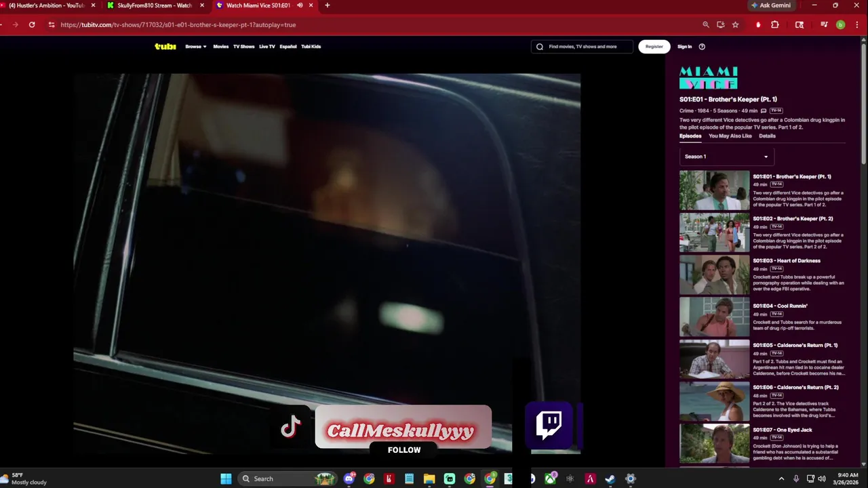Show hidden system tray icons

coord(781,479)
